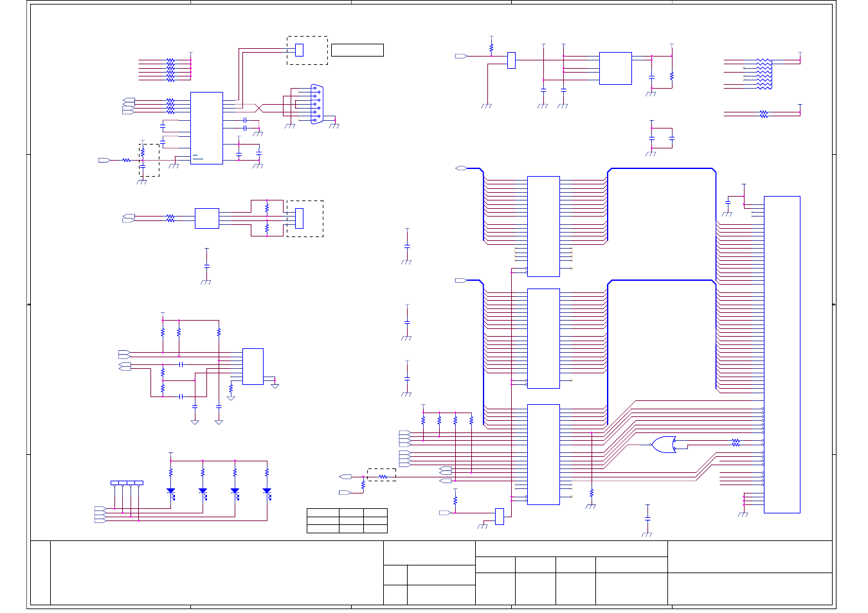
Task: Click the widest empty title block cell
Action: point(217,573)
